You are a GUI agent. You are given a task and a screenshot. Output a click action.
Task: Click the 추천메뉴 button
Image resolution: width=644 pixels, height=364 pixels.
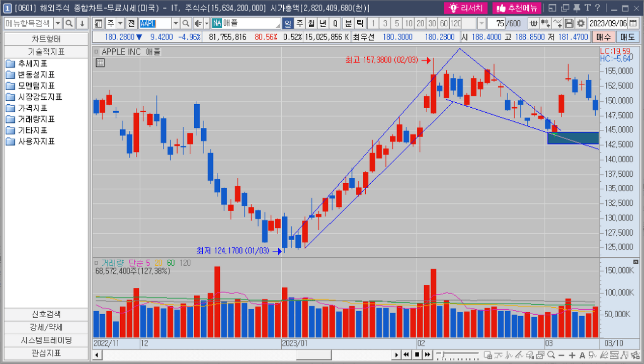click(x=516, y=8)
